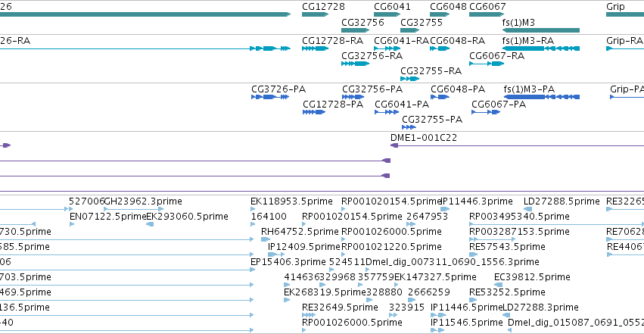Click the CG3726-PA coding sequence
Viewport: 644px width, 334px height.
coord(270,97)
